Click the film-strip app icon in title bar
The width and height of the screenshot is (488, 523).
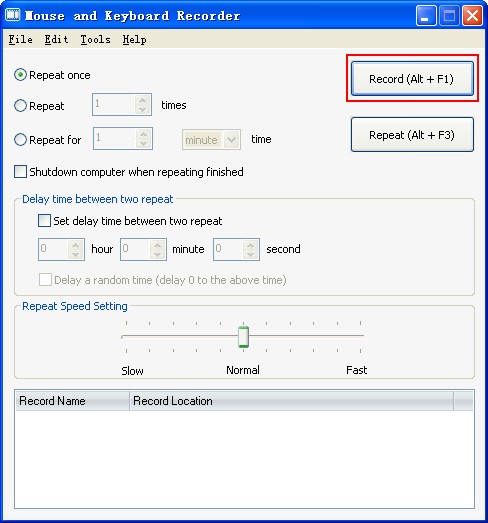click(13, 15)
